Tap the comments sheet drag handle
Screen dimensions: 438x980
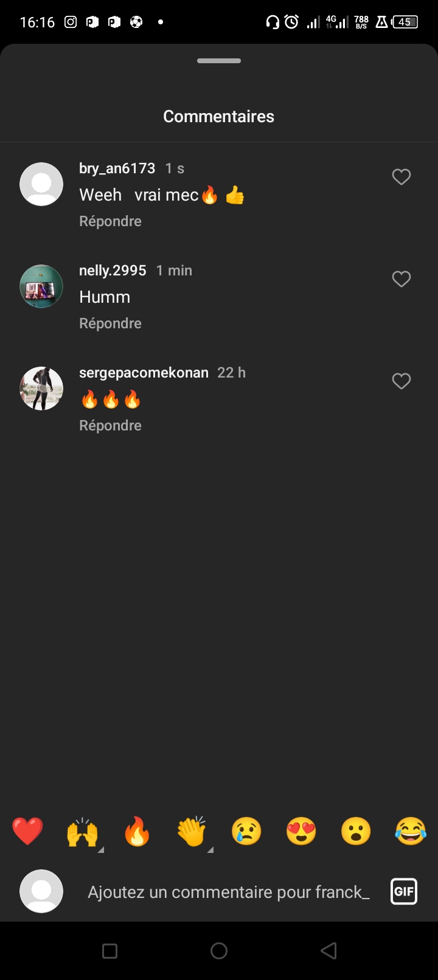[219, 61]
